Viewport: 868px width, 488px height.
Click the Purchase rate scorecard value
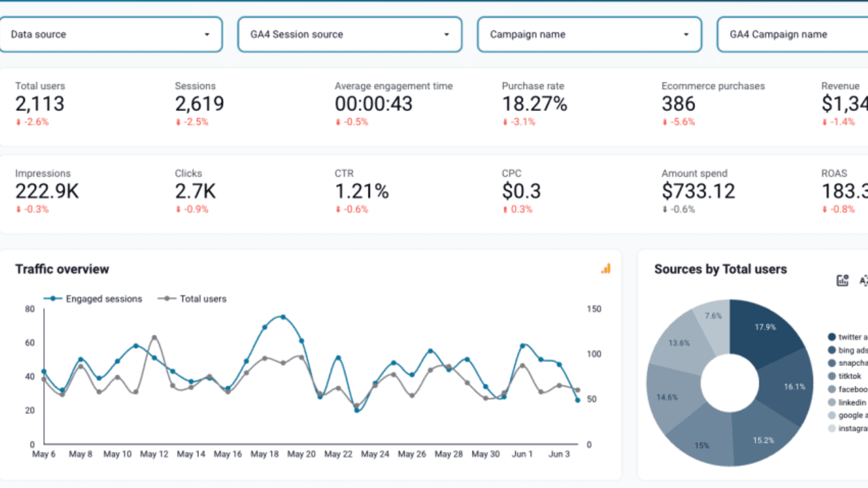tap(534, 104)
